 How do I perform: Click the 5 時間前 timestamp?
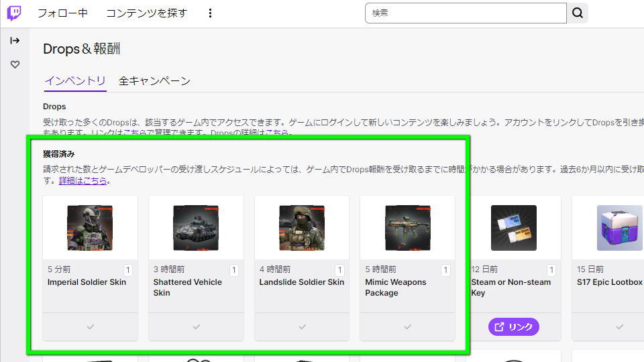pos(381,269)
